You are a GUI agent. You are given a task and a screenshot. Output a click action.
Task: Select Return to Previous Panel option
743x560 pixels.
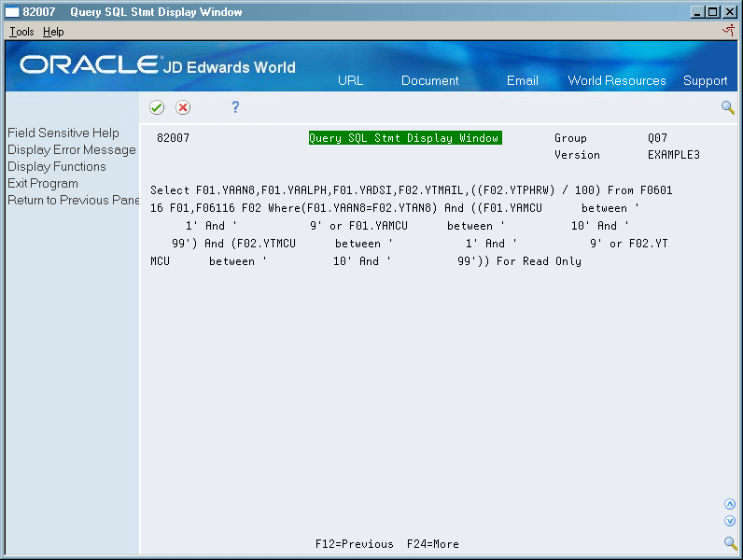coord(74,201)
